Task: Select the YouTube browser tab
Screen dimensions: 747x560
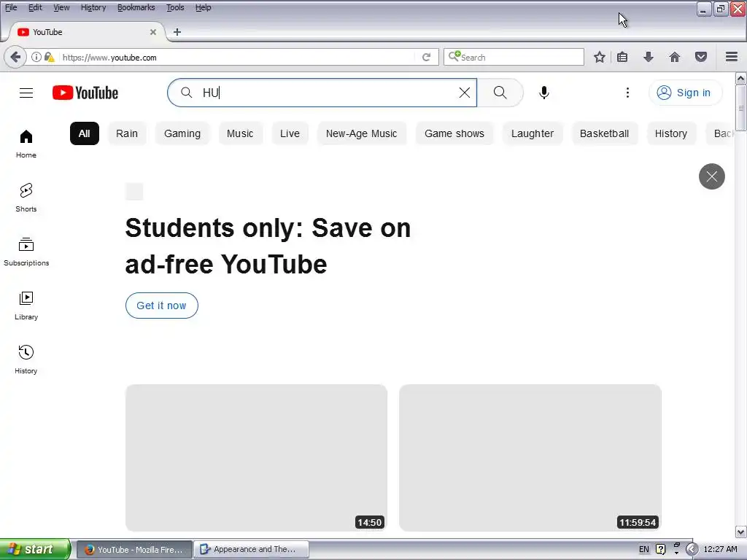Action: (x=86, y=32)
